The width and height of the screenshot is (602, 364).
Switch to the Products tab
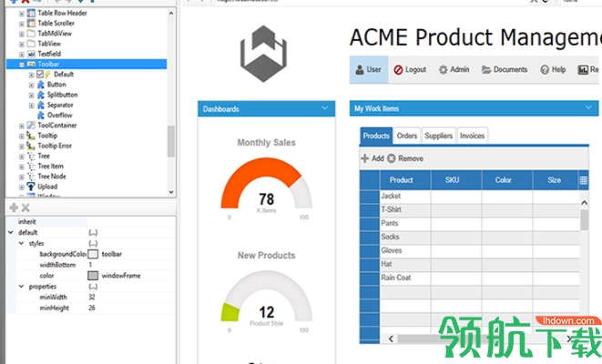click(x=376, y=136)
